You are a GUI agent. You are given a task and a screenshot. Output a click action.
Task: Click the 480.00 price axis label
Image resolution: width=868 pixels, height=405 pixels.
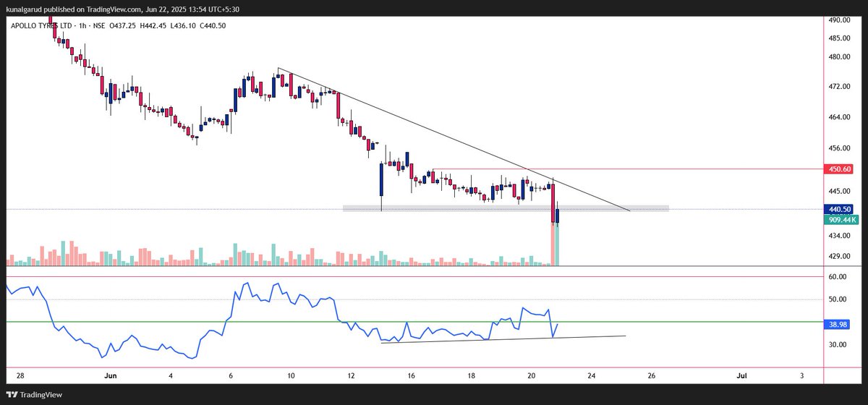pyautogui.click(x=839, y=57)
